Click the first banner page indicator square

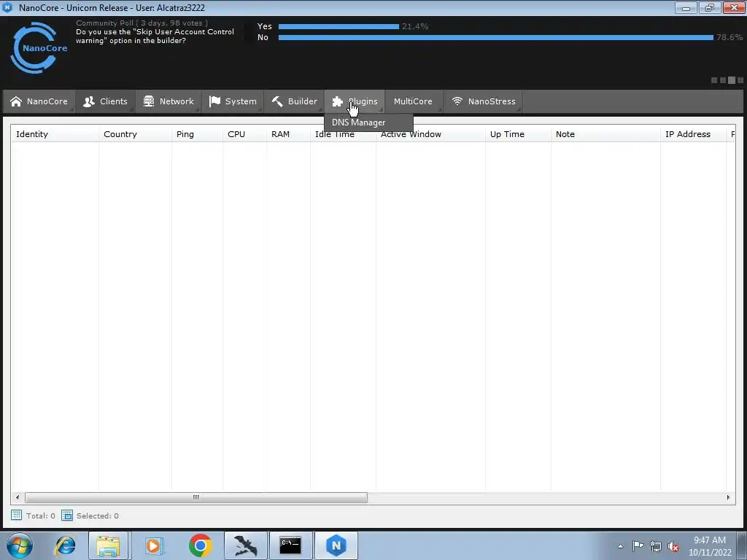pos(714,80)
